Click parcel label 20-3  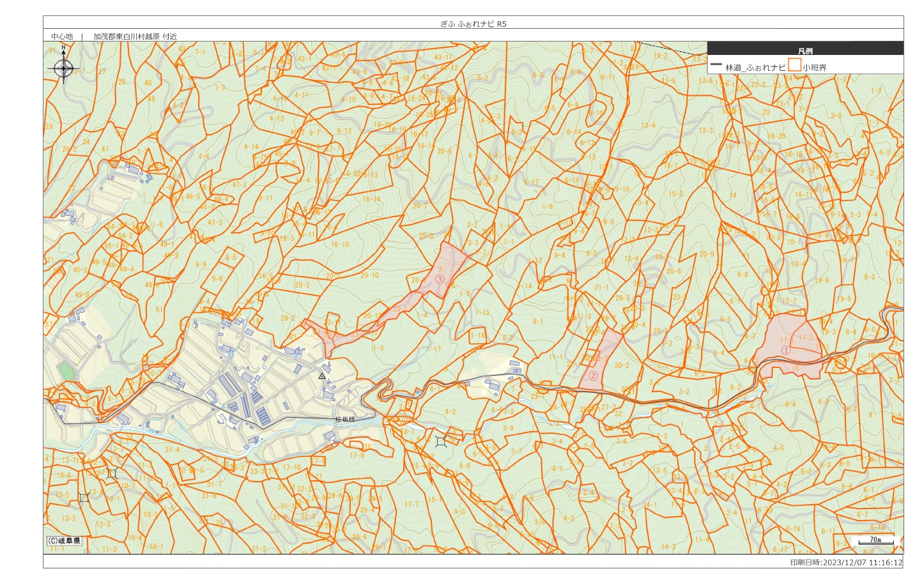coord(302,285)
